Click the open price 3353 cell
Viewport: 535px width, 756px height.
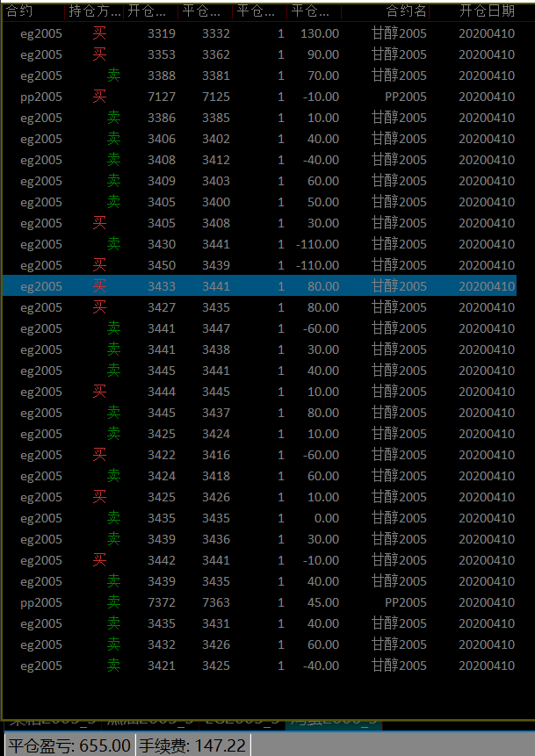tap(162, 55)
